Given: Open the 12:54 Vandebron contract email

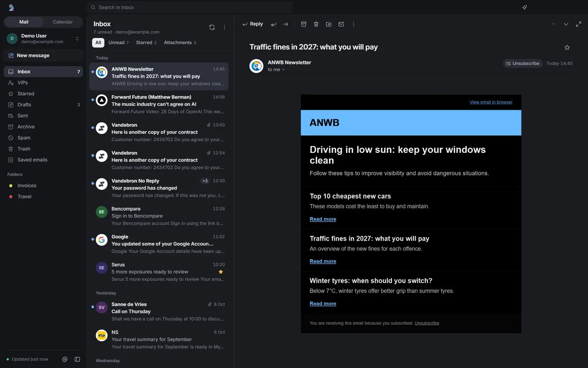Looking at the screenshot, I should coord(159,160).
